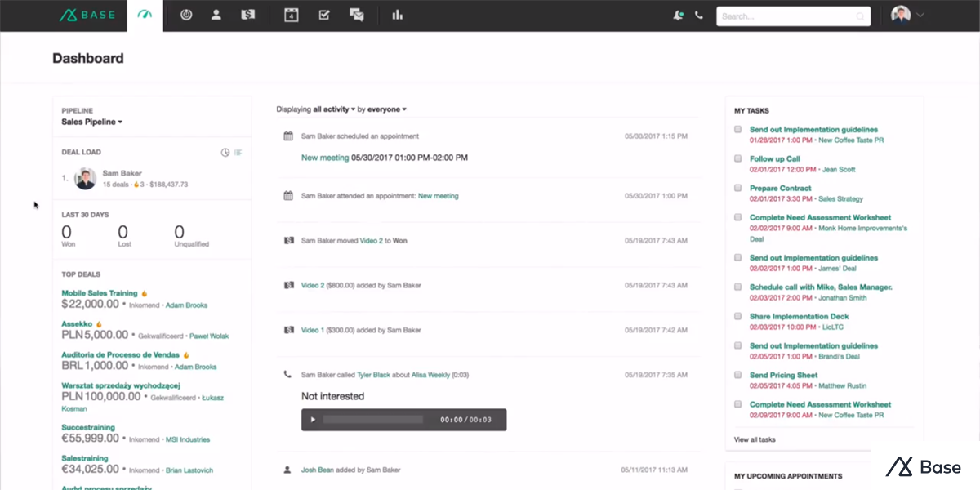Viewport: 980px width, 490px height.
Task: Open the everyone user filter dropdown
Action: click(x=386, y=109)
